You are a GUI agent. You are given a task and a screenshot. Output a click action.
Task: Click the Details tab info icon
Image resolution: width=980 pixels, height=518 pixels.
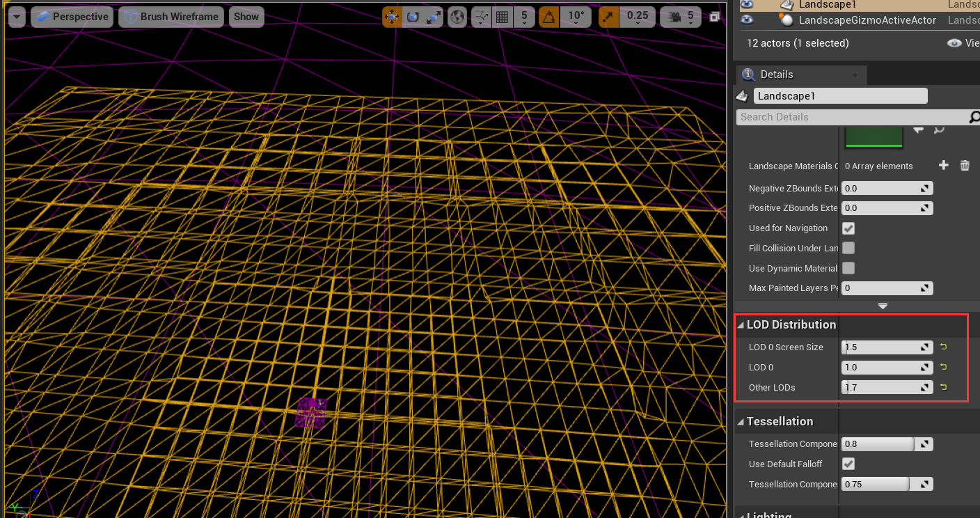[x=748, y=74]
